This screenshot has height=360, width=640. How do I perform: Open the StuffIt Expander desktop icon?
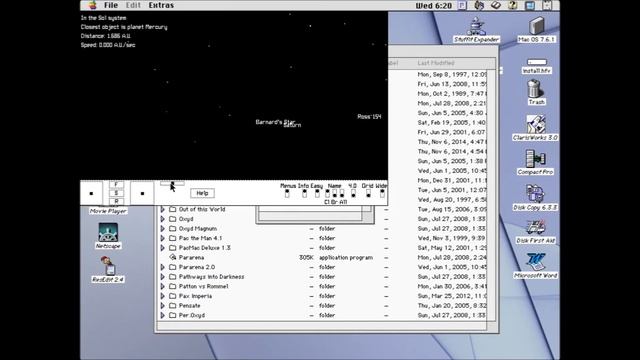click(x=476, y=26)
